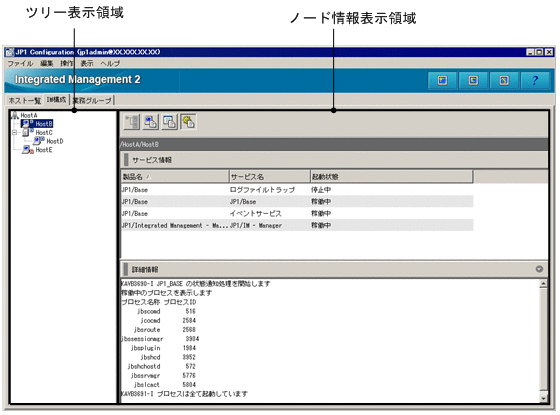Click the second blue banner button
560x415 pixels.
pos(473,80)
